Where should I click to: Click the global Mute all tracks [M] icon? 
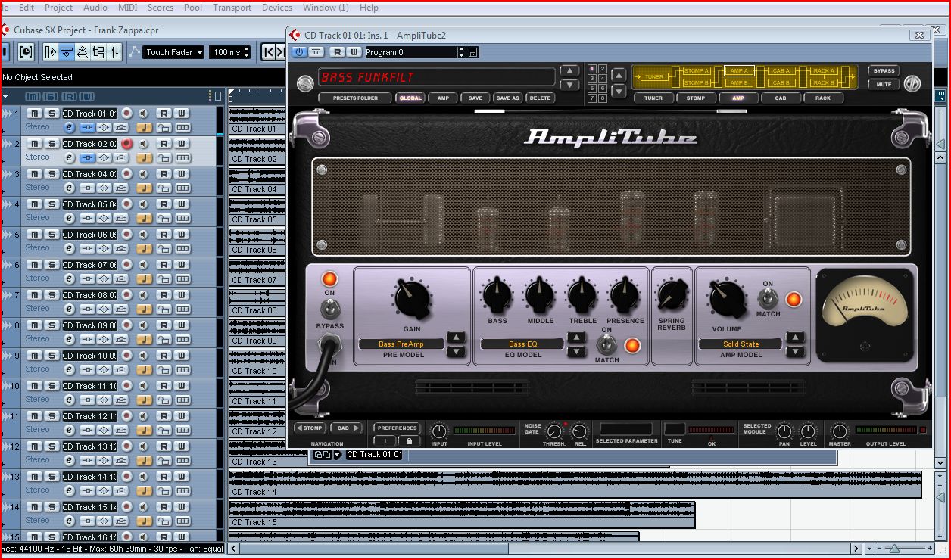click(33, 96)
